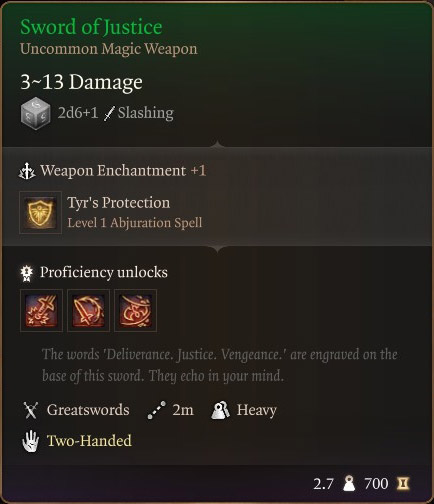Image resolution: width=434 pixels, height=504 pixels.
Task: Click the 2m range icon
Action: [x=157, y=410]
